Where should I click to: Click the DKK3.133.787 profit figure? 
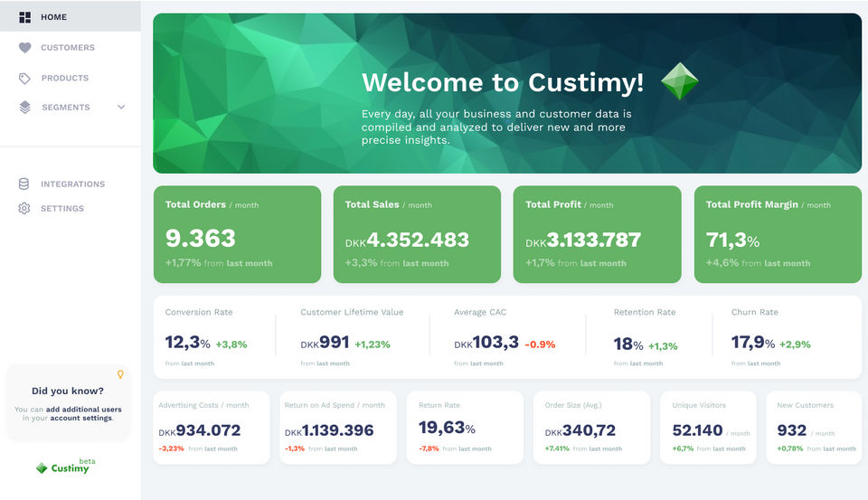583,241
